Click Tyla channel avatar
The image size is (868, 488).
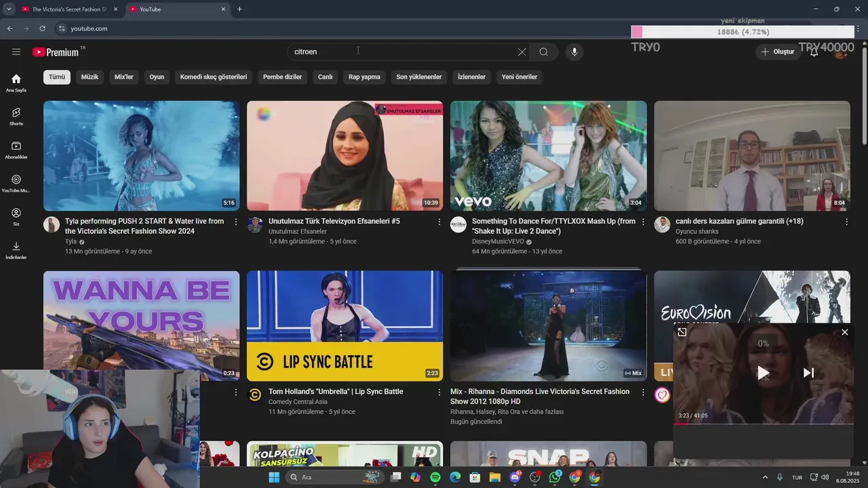52,224
